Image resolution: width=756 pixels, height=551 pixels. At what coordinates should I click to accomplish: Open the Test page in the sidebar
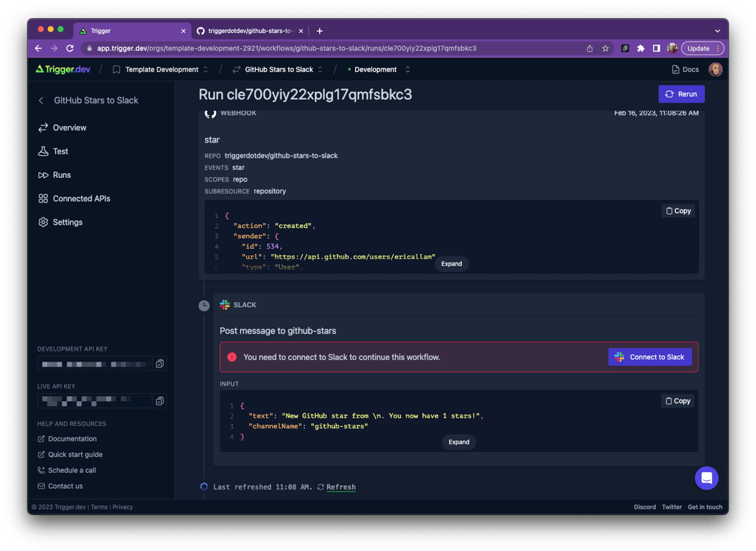tap(53, 151)
